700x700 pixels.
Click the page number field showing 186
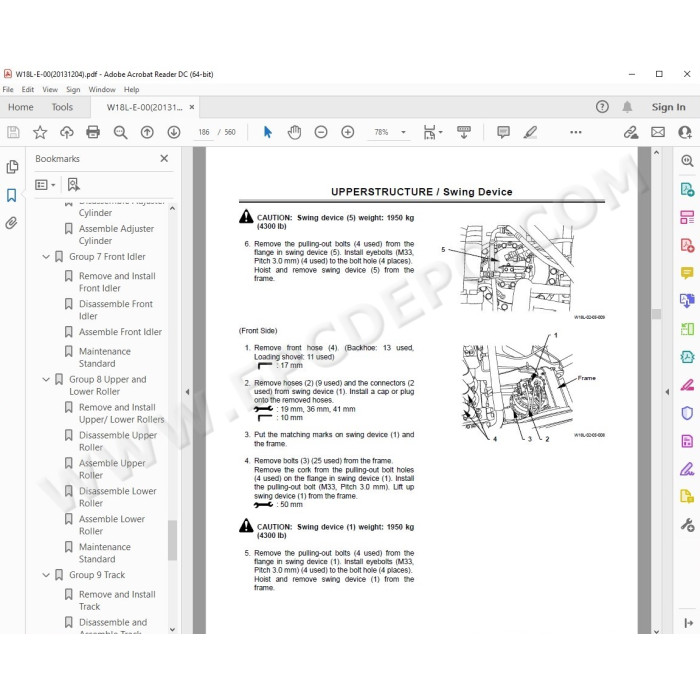(x=204, y=132)
